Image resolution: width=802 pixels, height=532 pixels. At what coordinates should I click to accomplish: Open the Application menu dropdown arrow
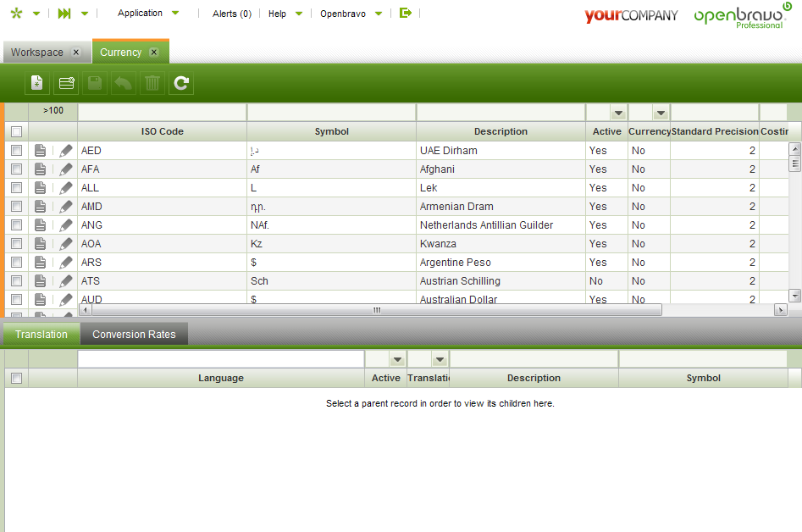pyautogui.click(x=175, y=14)
